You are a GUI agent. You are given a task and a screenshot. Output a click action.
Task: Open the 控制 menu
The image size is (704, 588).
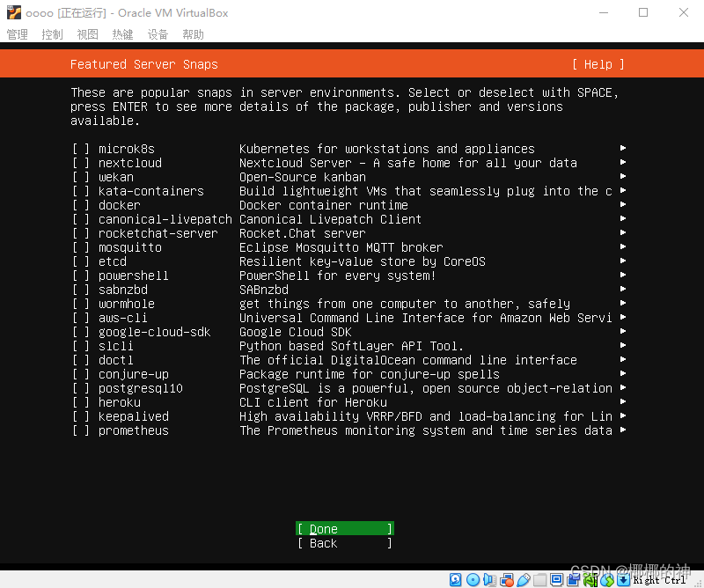53,34
